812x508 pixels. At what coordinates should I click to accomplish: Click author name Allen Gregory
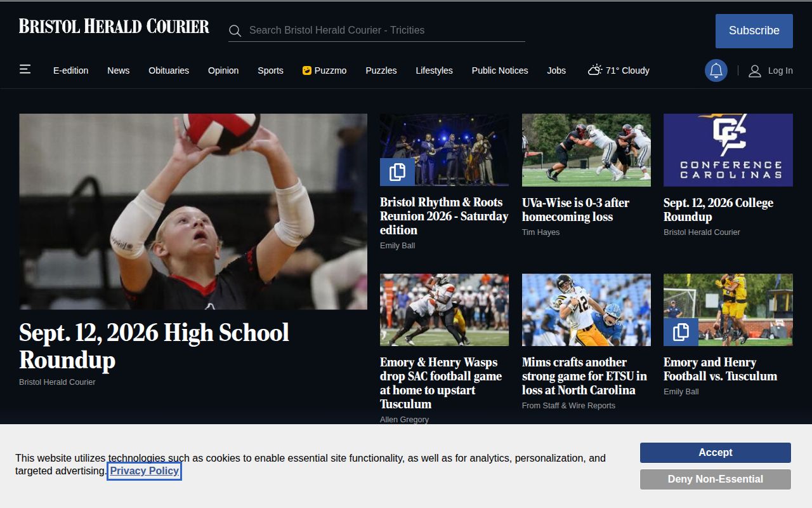click(404, 420)
